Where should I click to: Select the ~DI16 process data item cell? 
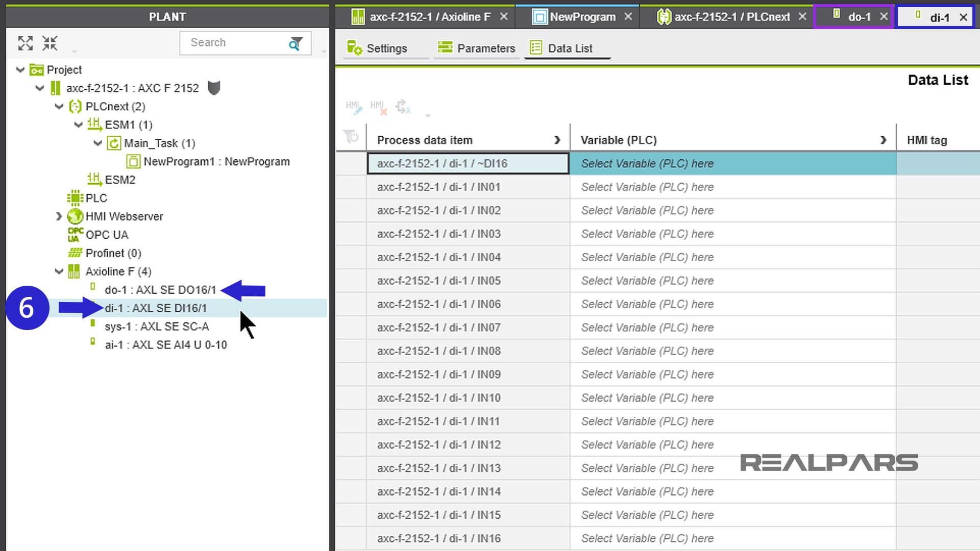coord(468,164)
